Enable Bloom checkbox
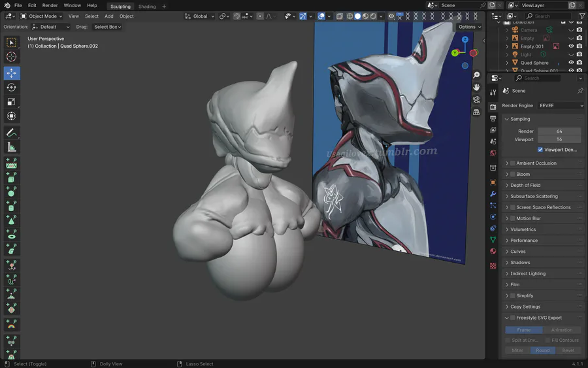The width and height of the screenshot is (588, 368). click(x=513, y=174)
